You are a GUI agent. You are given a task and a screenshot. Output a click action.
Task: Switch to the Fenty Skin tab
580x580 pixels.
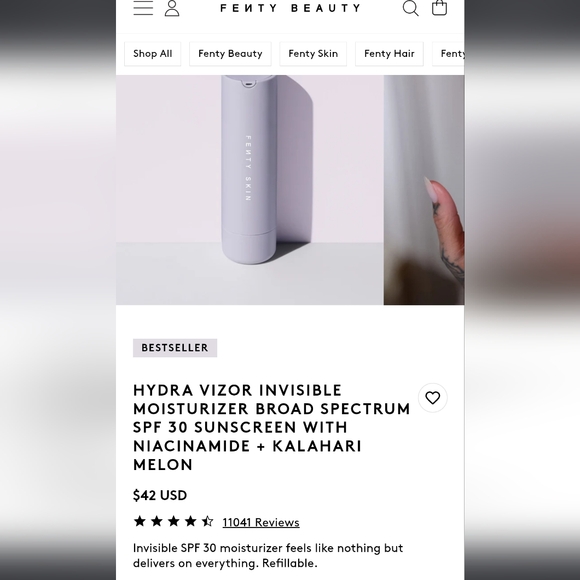click(313, 54)
